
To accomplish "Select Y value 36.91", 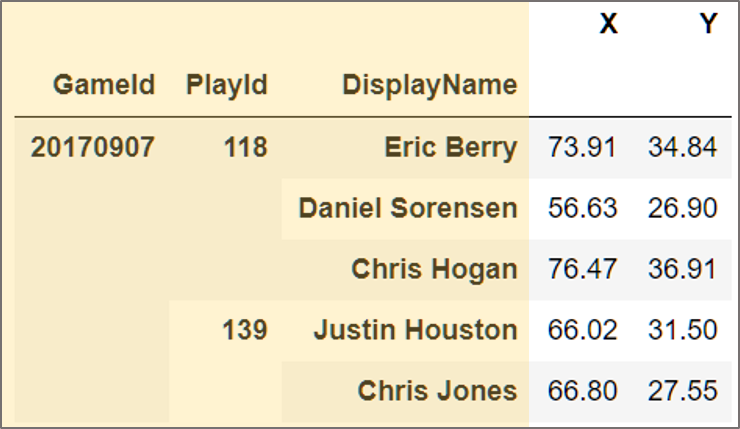I will [682, 269].
